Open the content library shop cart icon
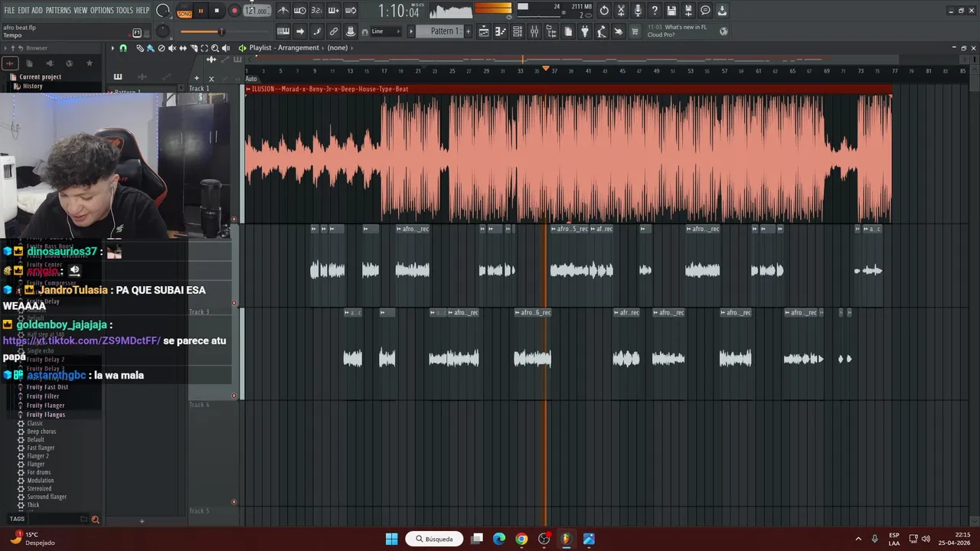This screenshot has height=551, width=980. 635,31
